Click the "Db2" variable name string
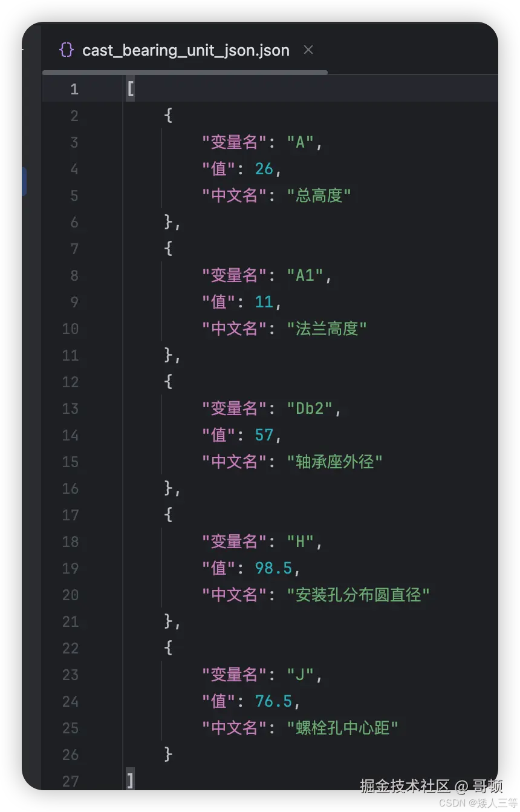Image resolution: width=520 pixels, height=812 pixels. coord(310,408)
